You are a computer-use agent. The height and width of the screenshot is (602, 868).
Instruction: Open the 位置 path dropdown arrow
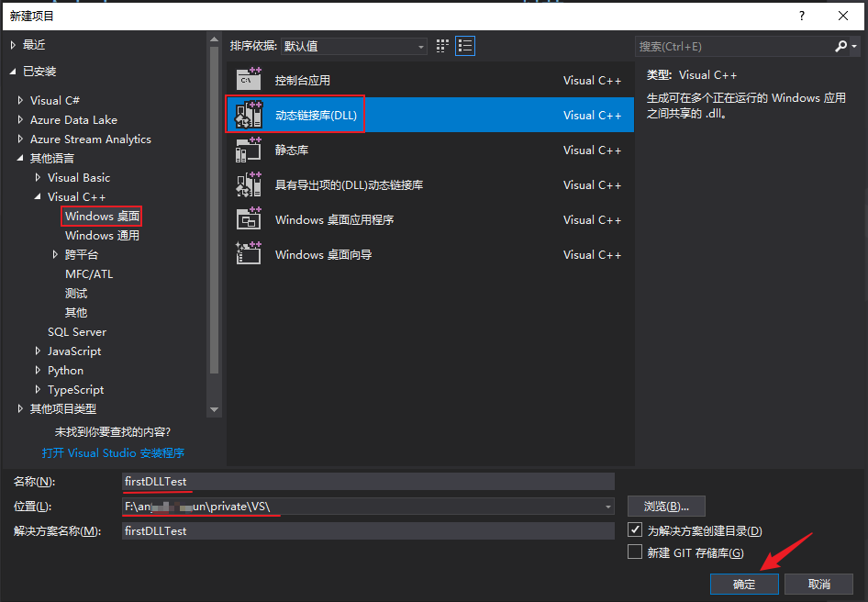point(607,506)
